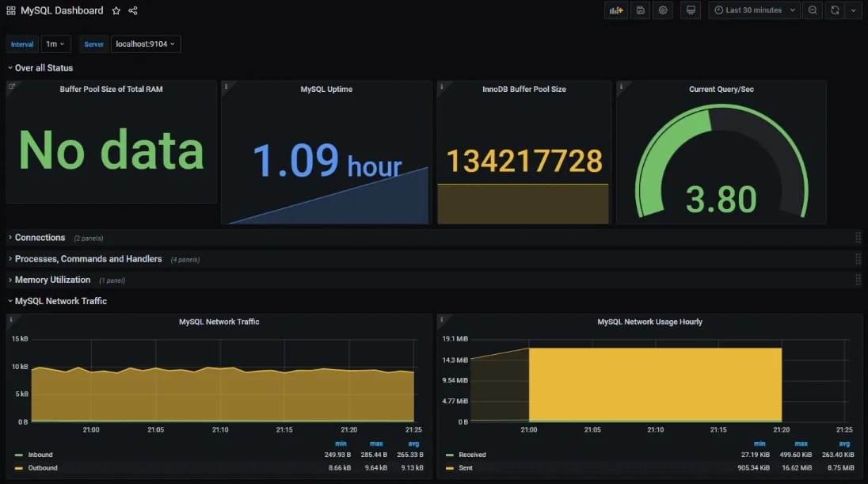Open the Current Query/Sec panel title menu
Image resolution: width=868 pixels, height=484 pixels.
click(719, 89)
